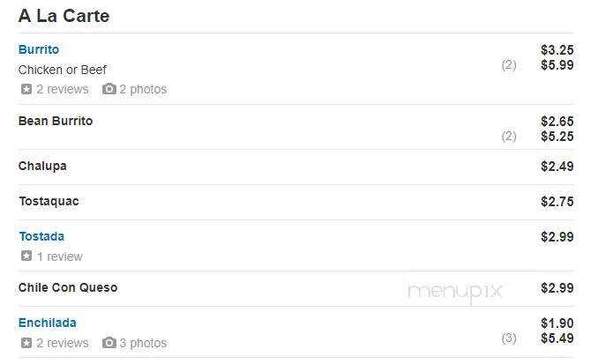
Task: Select the Tostaquac item name
Action: [x=49, y=202]
